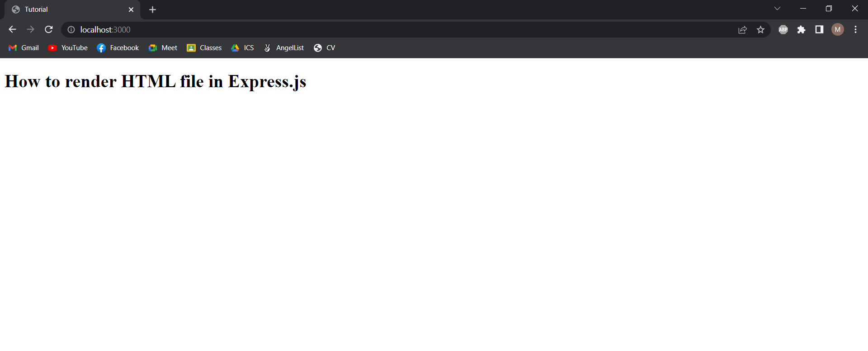Click the localhost:3000 address bar
This screenshot has width=868, height=351.
(362, 30)
